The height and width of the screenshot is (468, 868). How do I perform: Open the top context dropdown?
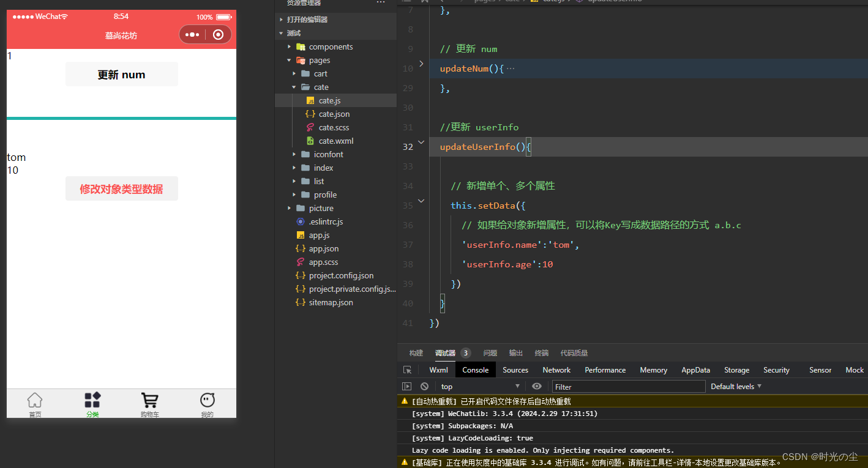481,387
